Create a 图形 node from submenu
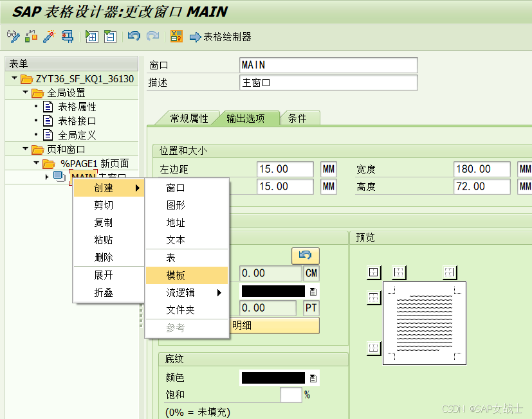Image resolution: width=532 pixels, height=419 pixels. (187, 205)
